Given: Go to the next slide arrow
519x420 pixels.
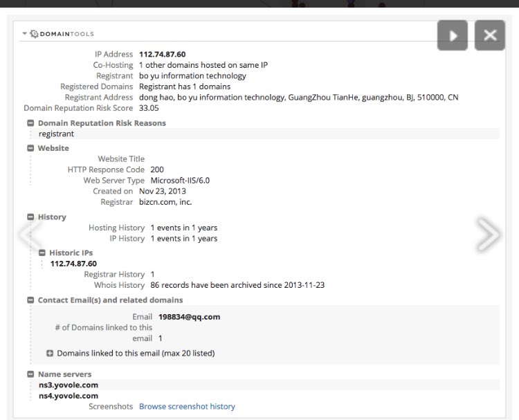Looking at the screenshot, I should pyautogui.click(x=489, y=235).
